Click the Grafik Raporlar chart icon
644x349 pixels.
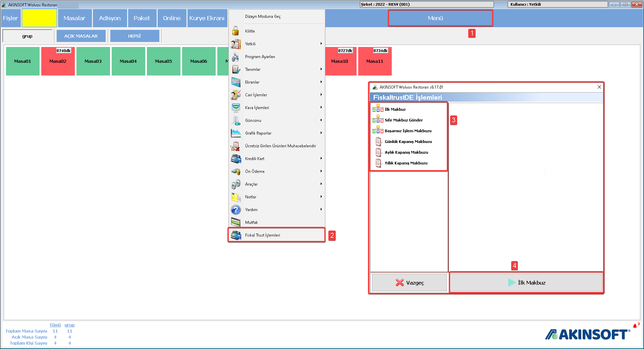(x=236, y=133)
